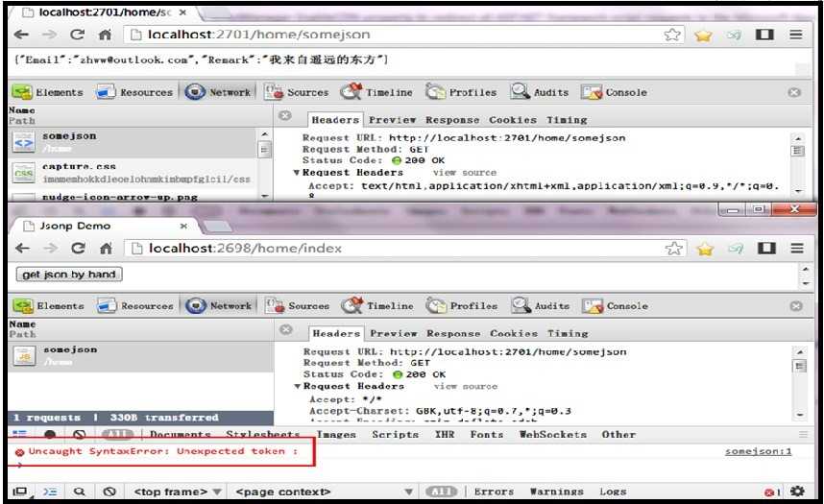Filter network by Other
Image resolution: width=824 pixels, height=504 pixels.
point(618,434)
